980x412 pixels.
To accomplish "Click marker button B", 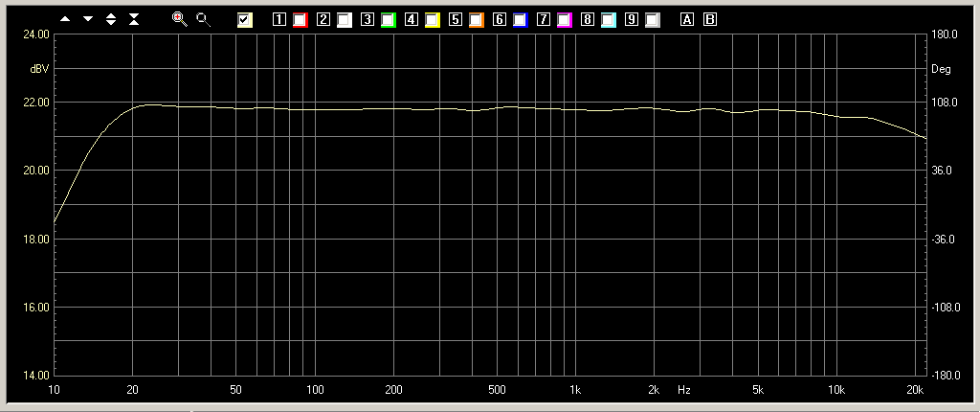I will coord(710,19).
